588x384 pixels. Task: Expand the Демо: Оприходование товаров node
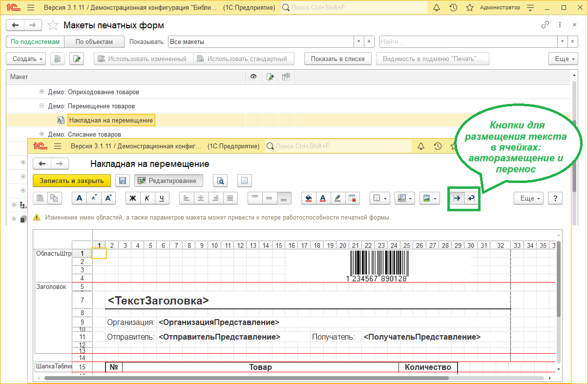(x=42, y=92)
